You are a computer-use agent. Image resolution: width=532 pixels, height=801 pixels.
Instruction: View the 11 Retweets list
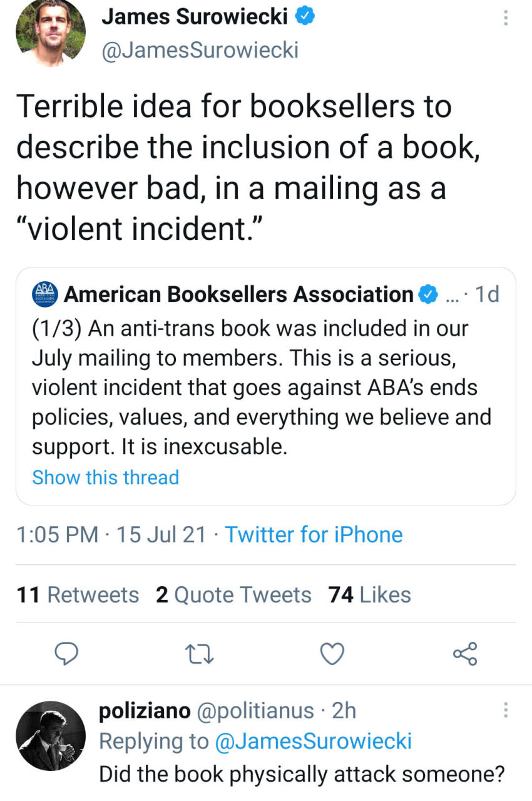(x=78, y=594)
